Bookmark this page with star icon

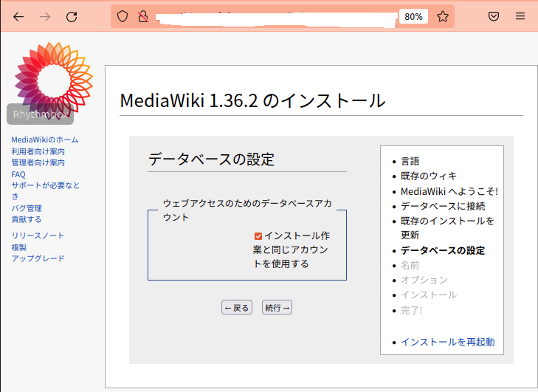[x=442, y=16]
